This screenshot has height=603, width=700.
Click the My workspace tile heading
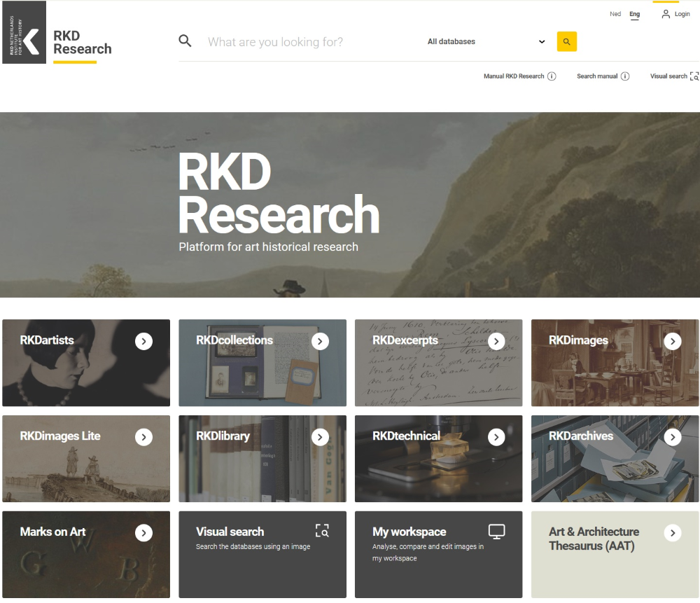pos(409,532)
